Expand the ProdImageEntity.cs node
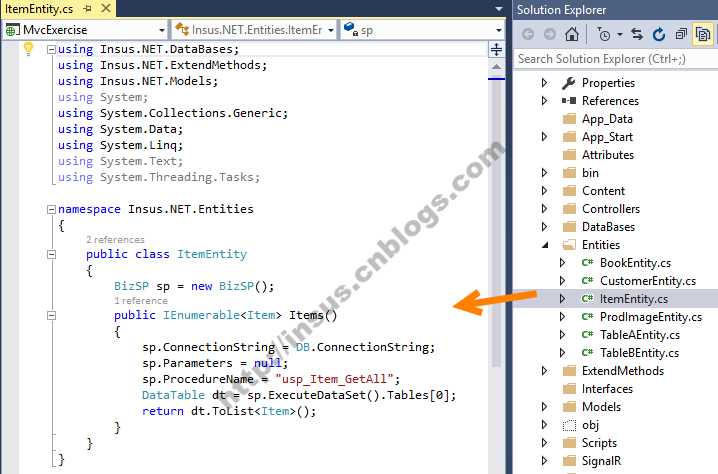The height and width of the screenshot is (474, 718). coord(563,317)
